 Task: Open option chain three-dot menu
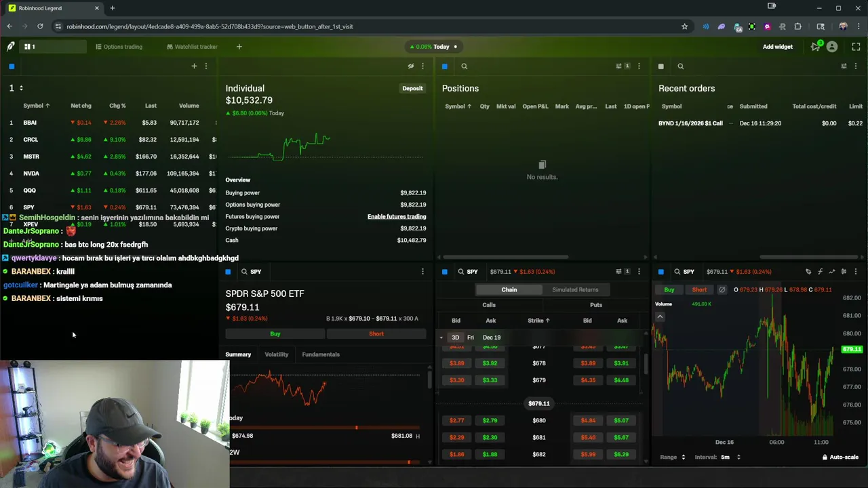(639, 272)
